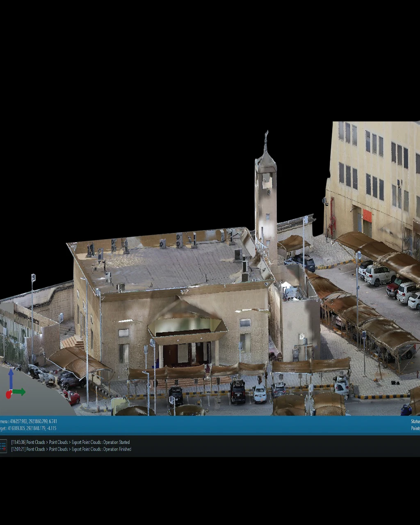This screenshot has height=525, width=420.
Task: Pick the mosque flat rooftop in viewport
Action: 168,262
